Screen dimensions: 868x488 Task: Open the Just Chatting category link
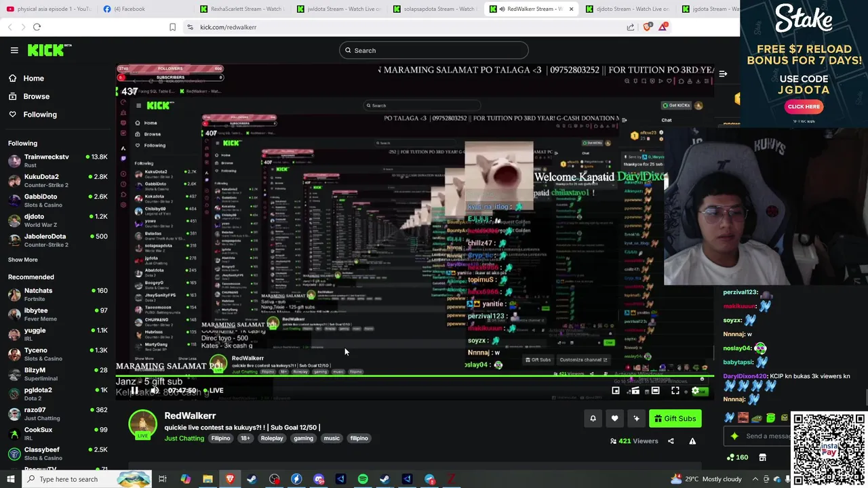click(184, 439)
